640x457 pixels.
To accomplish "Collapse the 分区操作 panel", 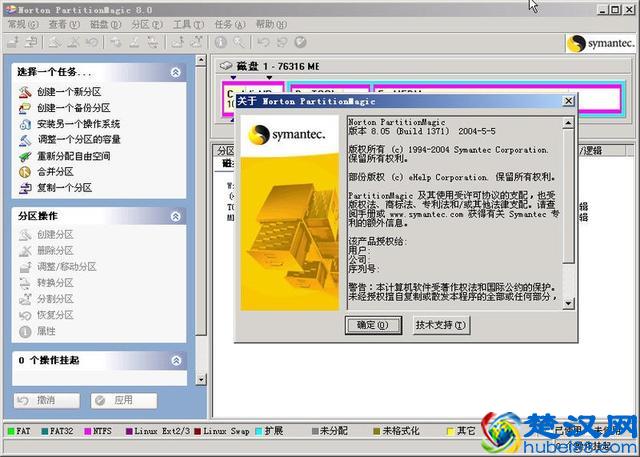I will coord(176,216).
